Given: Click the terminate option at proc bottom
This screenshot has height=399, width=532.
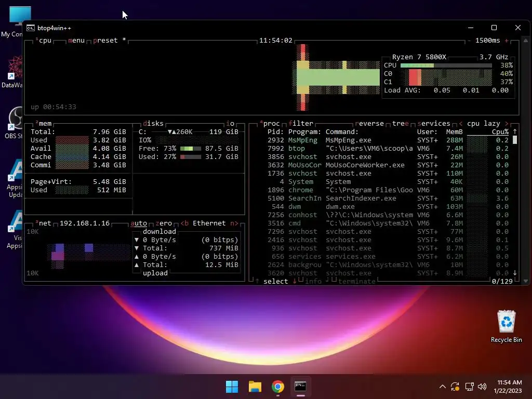Looking at the screenshot, I should point(356,281).
